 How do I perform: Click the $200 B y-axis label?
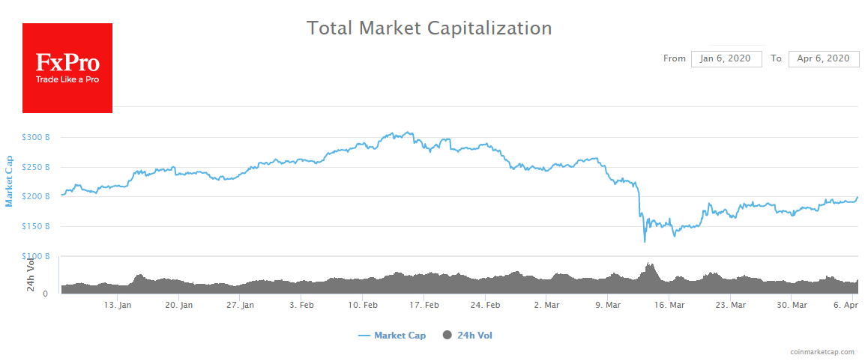point(36,196)
